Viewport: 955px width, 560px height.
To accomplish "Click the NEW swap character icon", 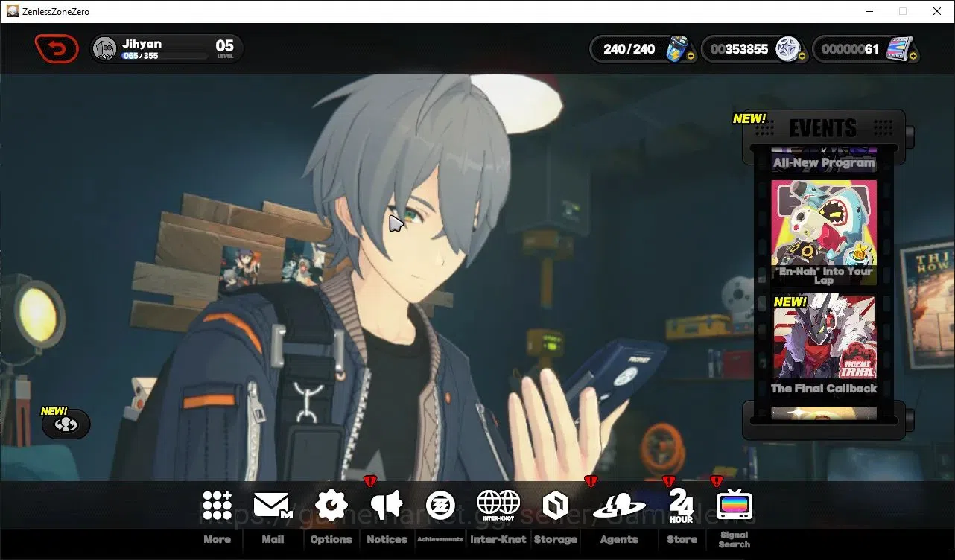I will tap(66, 424).
